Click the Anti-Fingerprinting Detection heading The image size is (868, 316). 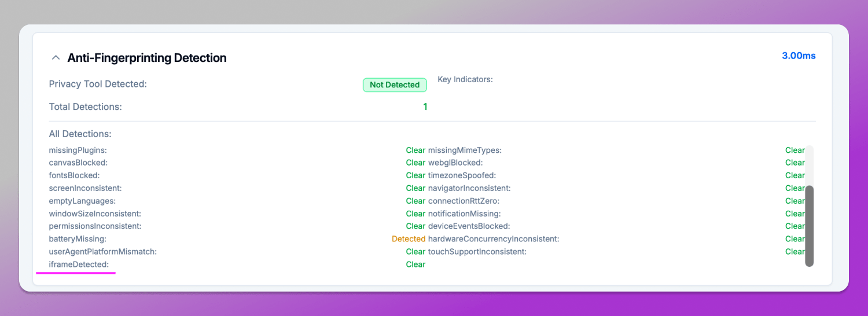[146, 58]
